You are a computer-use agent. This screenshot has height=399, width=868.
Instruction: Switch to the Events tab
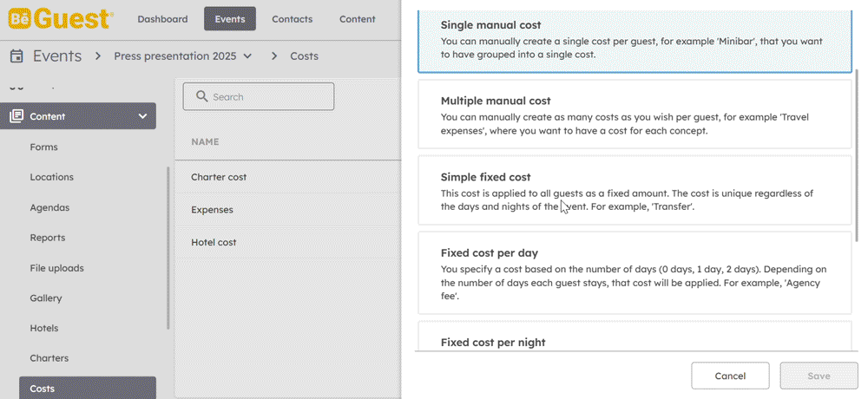tap(230, 19)
